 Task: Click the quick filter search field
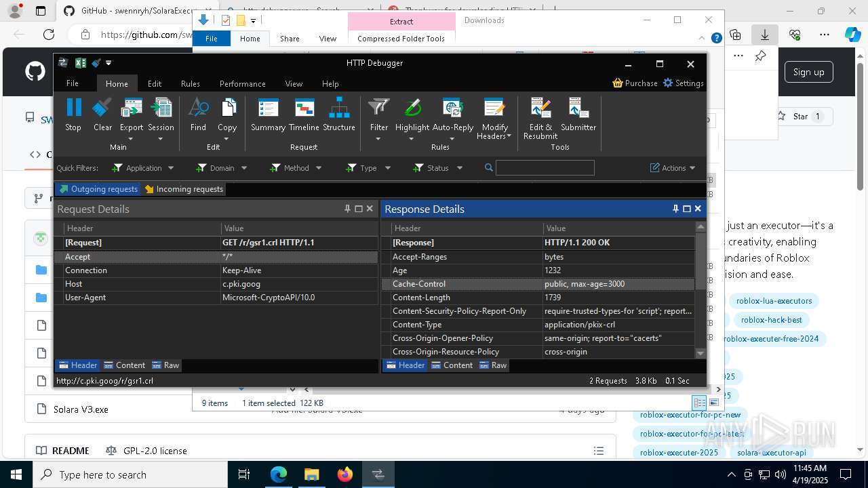[545, 168]
